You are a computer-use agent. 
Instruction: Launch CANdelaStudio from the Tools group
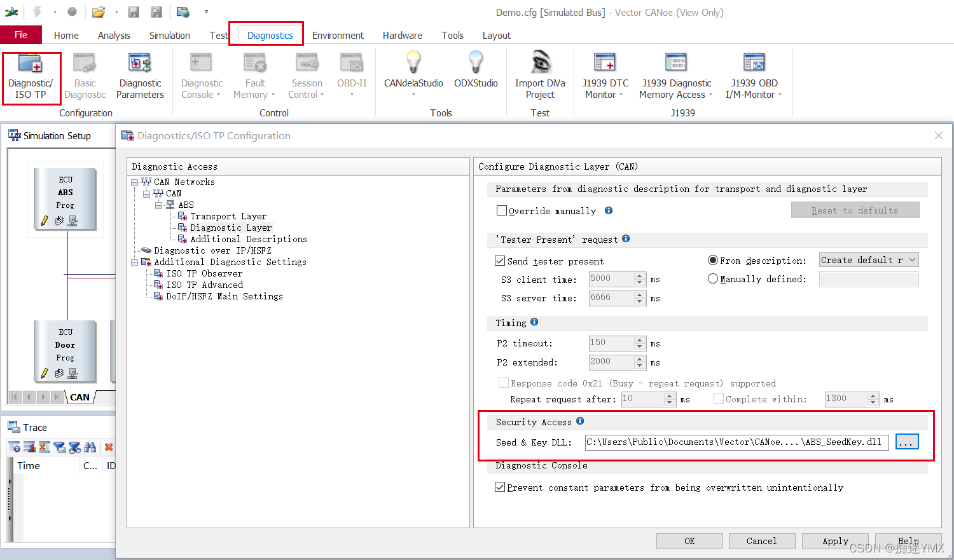[x=413, y=73]
